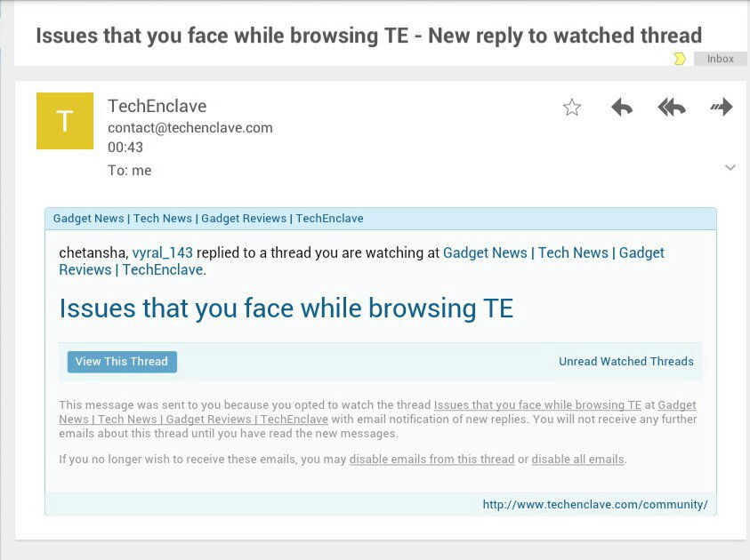Click the email subject title at top
This screenshot has width=750, height=560.
point(369,36)
